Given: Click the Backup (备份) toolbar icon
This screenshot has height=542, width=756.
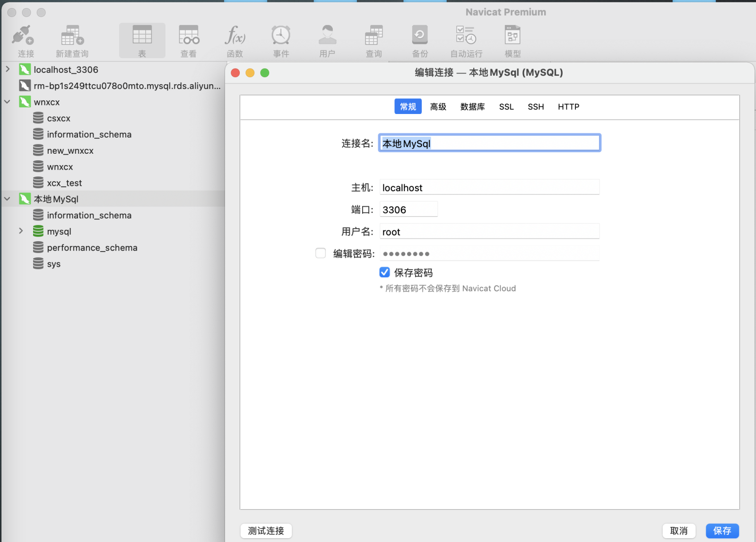Looking at the screenshot, I should point(420,35).
